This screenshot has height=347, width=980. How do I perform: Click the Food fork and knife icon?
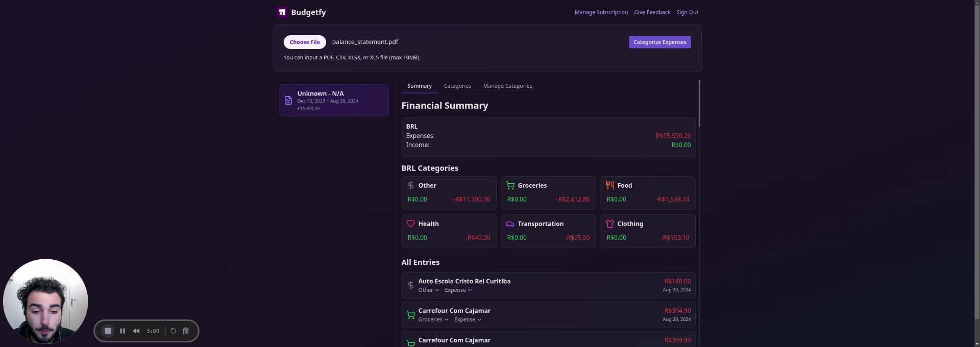[x=609, y=186]
